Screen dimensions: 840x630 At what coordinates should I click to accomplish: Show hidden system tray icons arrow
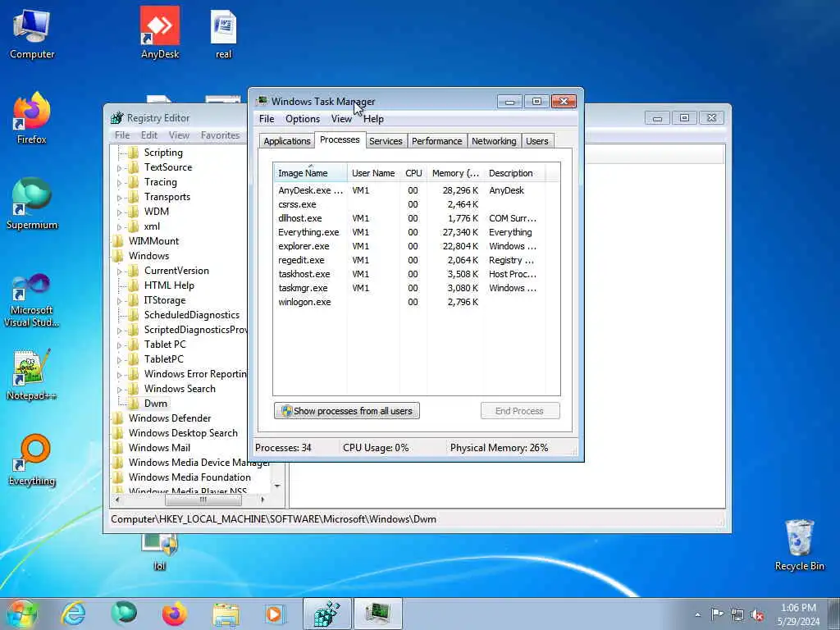coord(697,614)
